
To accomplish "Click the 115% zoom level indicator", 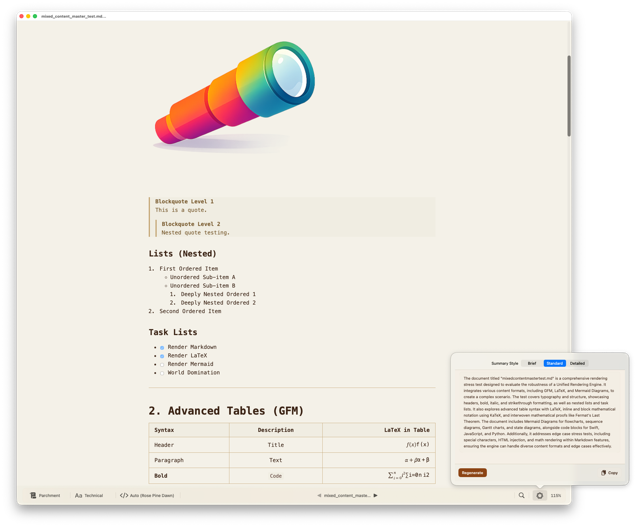I will (556, 495).
